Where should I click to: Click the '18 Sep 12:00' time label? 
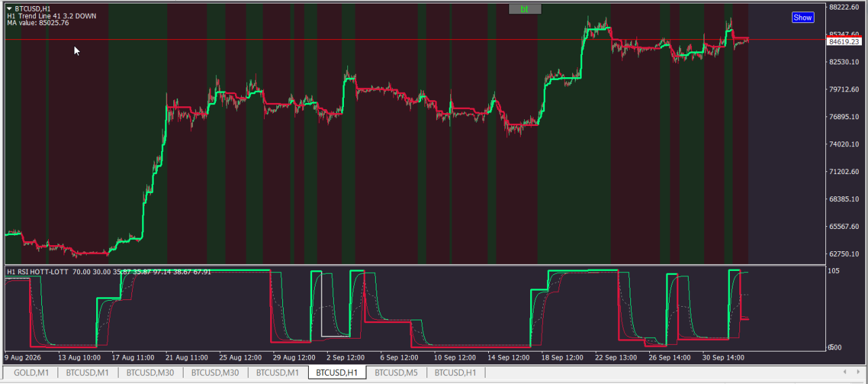tap(561, 357)
